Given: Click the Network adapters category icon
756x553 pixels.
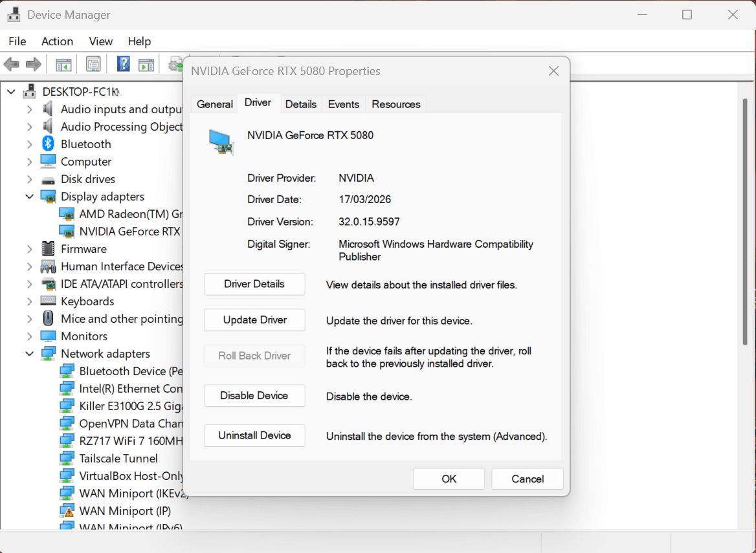Looking at the screenshot, I should [x=48, y=354].
